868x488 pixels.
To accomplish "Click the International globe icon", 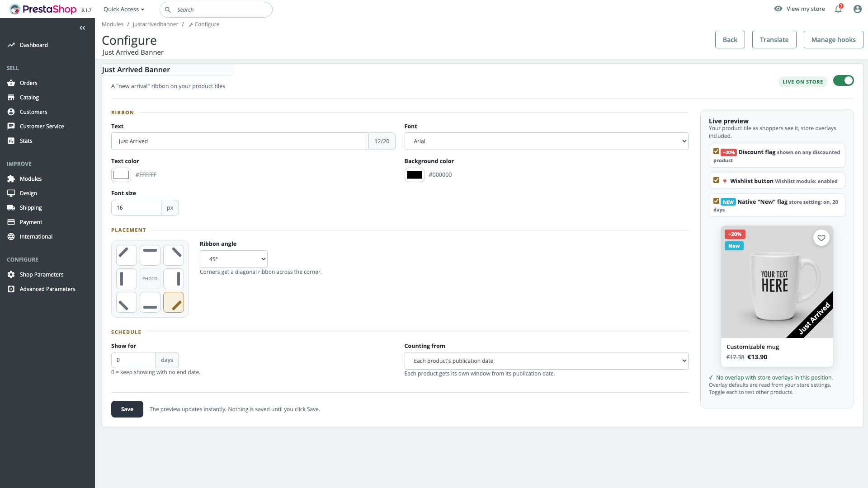I will point(11,237).
